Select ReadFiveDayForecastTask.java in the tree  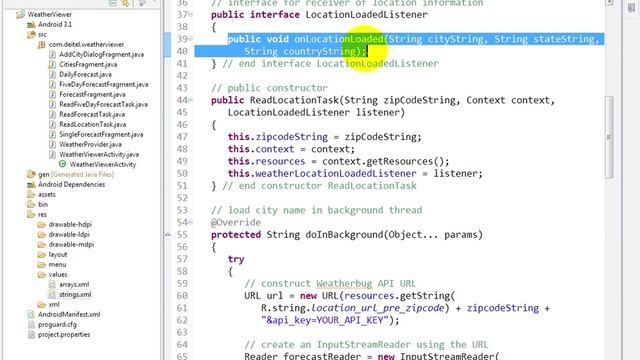pos(103,104)
